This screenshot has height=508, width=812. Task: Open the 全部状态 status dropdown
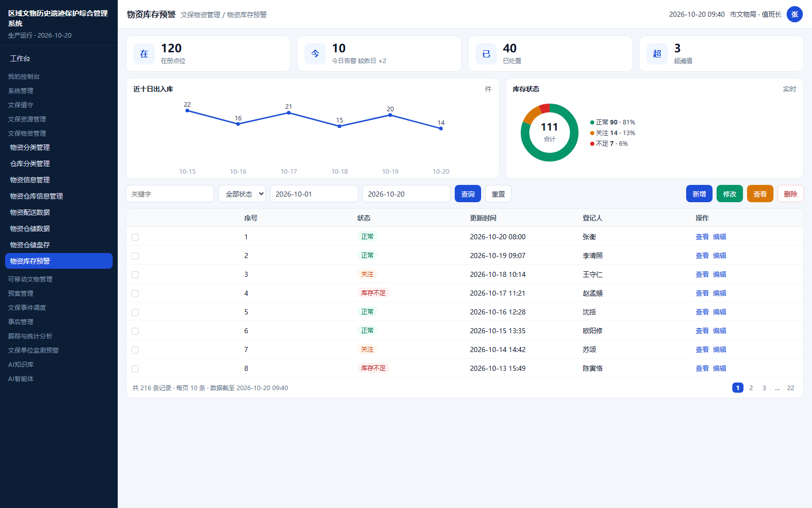[242, 194]
